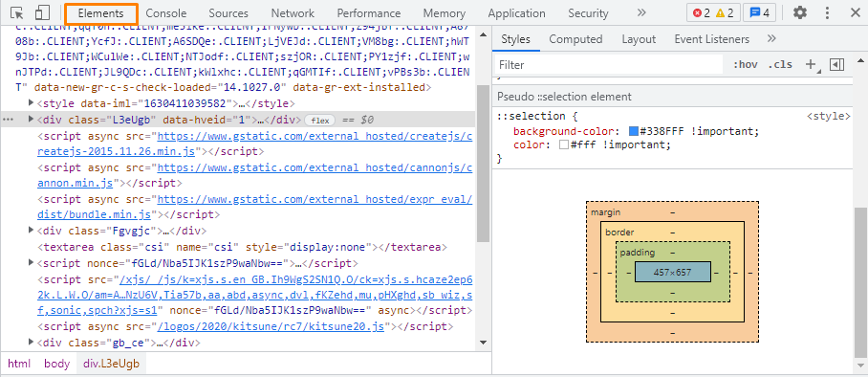Click the errors and warnings counter
Screen dimensions: 868x377
coord(713,13)
